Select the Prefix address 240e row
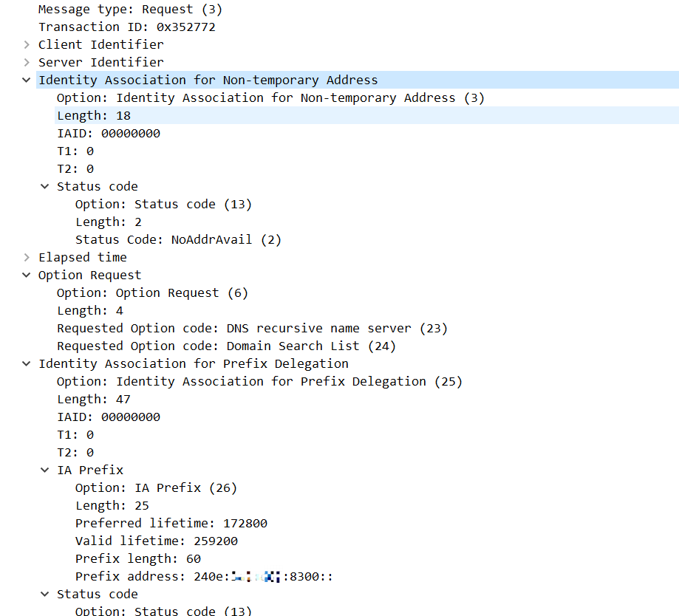 tap(203, 576)
